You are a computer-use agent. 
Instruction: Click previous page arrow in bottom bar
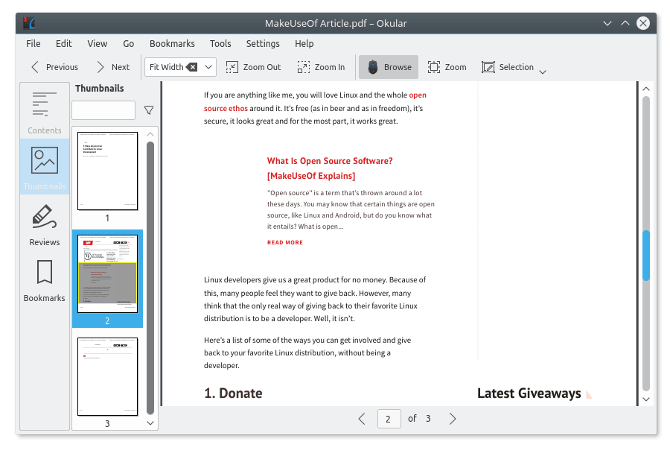(x=362, y=419)
